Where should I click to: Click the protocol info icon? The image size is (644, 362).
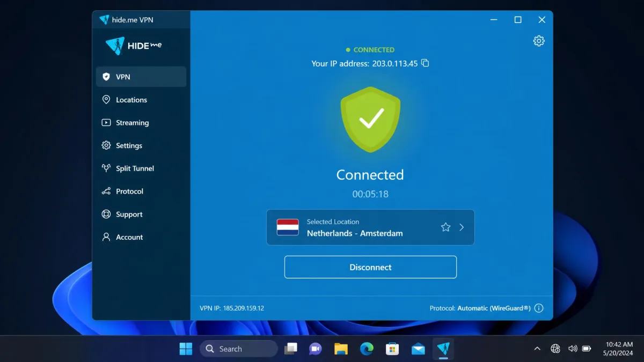point(539,308)
